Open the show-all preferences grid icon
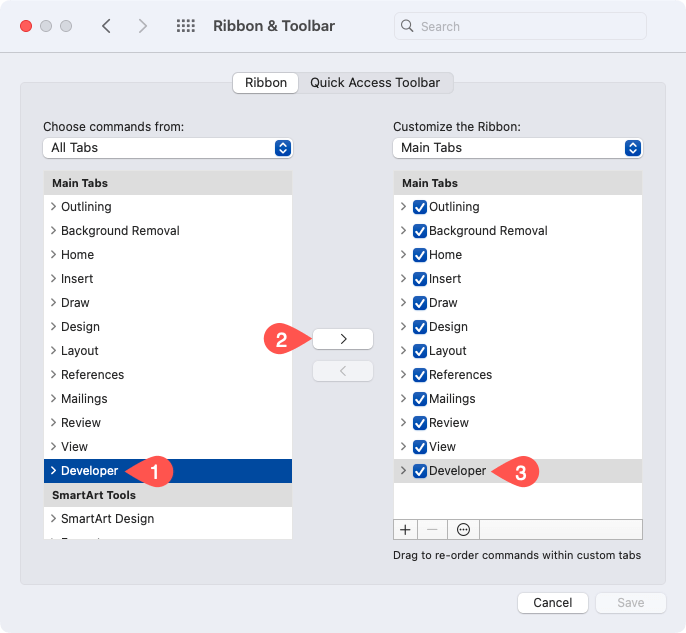The height and width of the screenshot is (633, 686). (185, 26)
